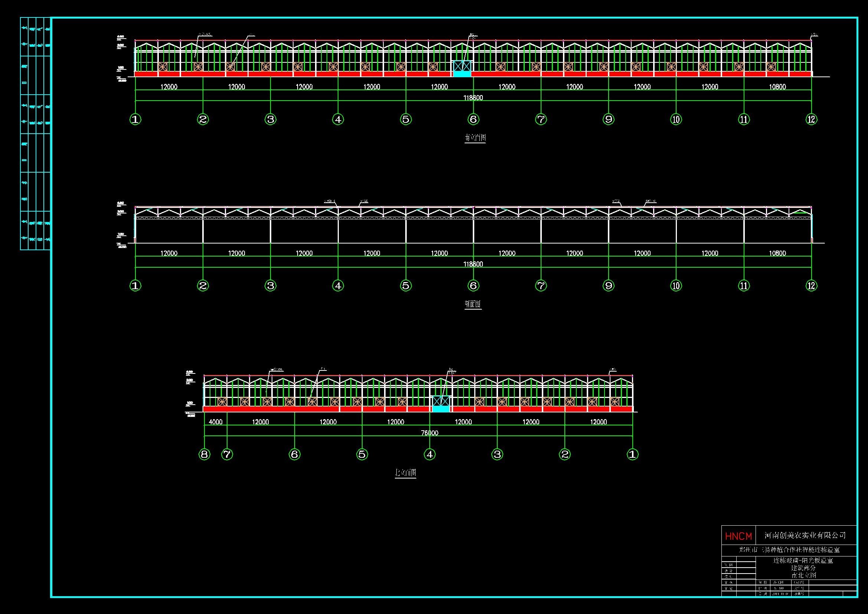Click axis bubble 1 under the south elevation
The height and width of the screenshot is (614, 868).
point(135,120)
